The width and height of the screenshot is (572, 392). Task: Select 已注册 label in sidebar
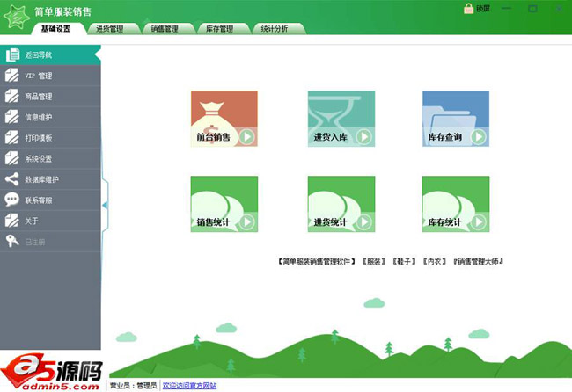click(x=35, y=242)
